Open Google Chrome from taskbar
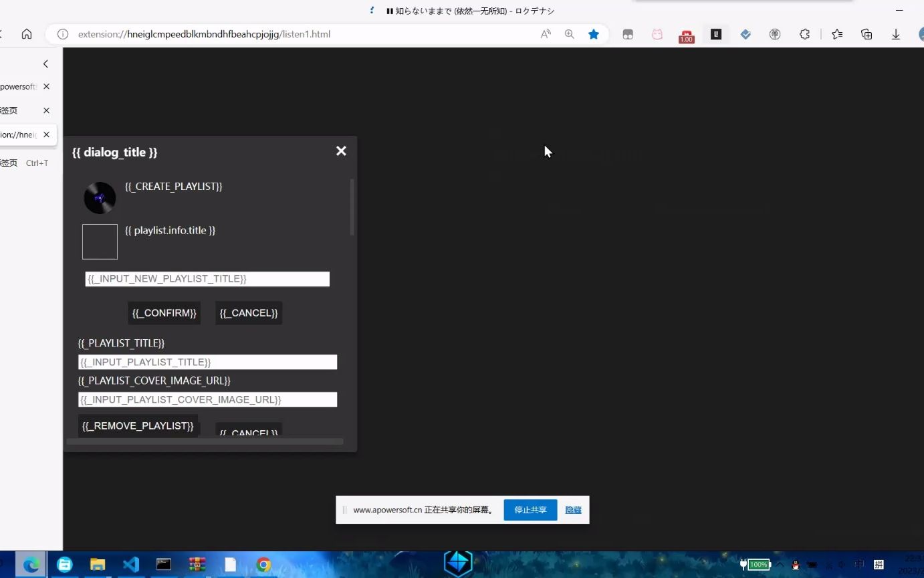Image resolution: width=924 pixels, height=578 pixels. [263, 565]
